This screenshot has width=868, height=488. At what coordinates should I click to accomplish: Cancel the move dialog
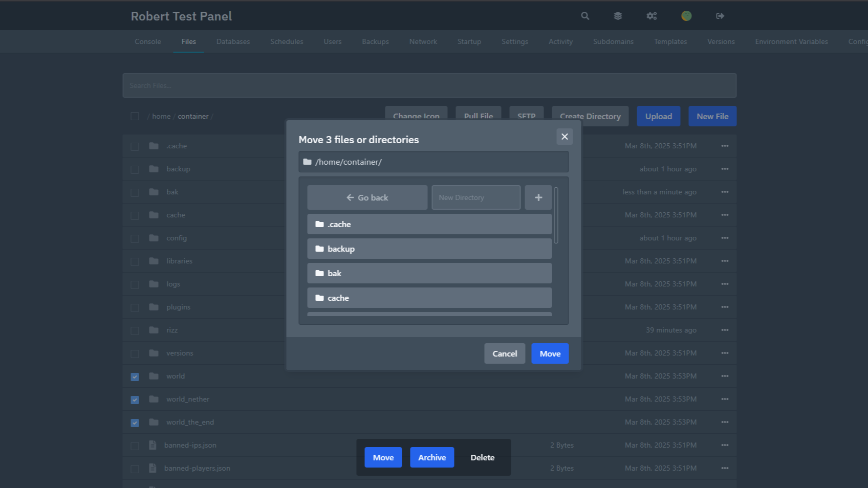tap(504, 353)
